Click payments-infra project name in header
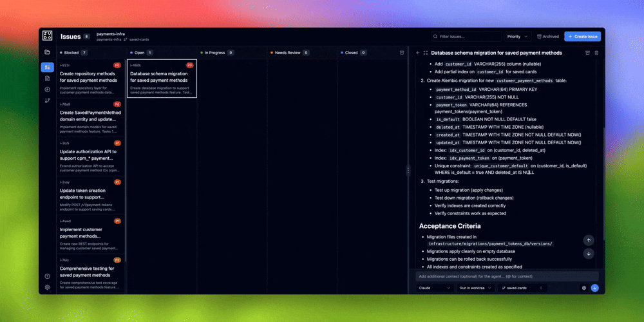The height and width of the screenshot is (322, 644). 111,33
